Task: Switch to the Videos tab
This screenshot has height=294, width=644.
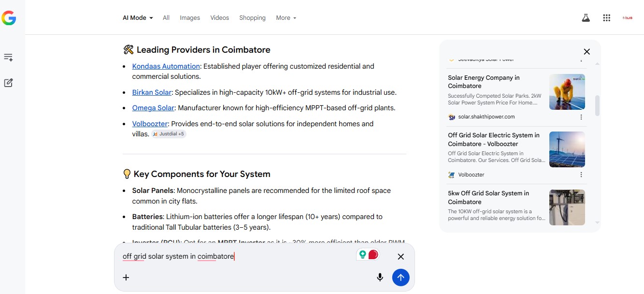Action: [x=219, y=18]
